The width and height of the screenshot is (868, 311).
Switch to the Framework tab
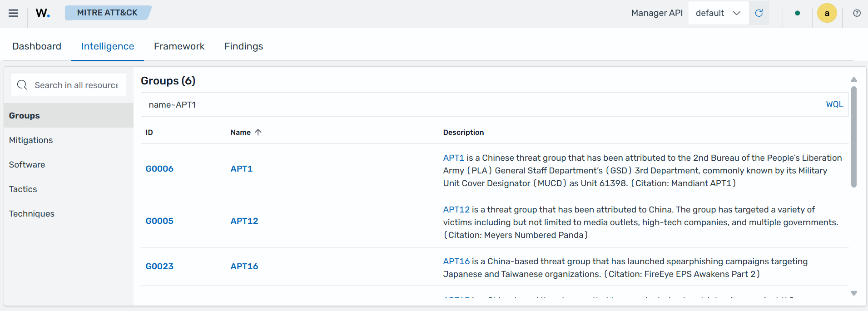tap(179, 46)
